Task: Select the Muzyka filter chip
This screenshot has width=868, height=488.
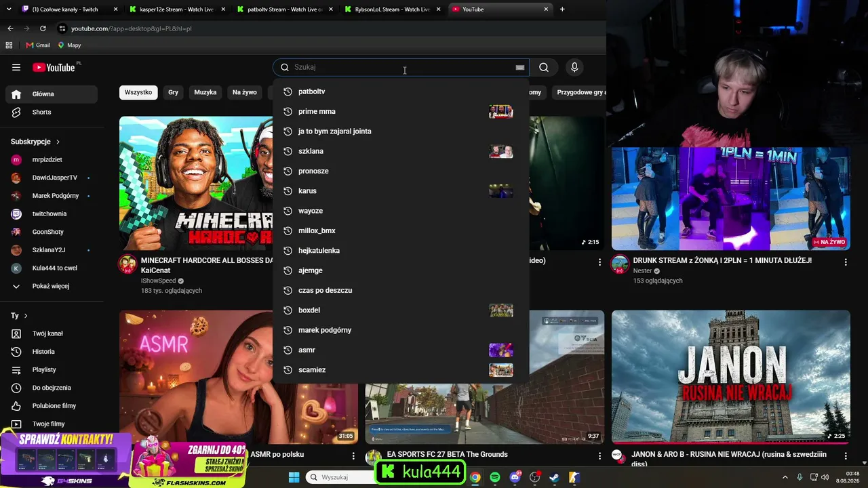Action: 205,92
